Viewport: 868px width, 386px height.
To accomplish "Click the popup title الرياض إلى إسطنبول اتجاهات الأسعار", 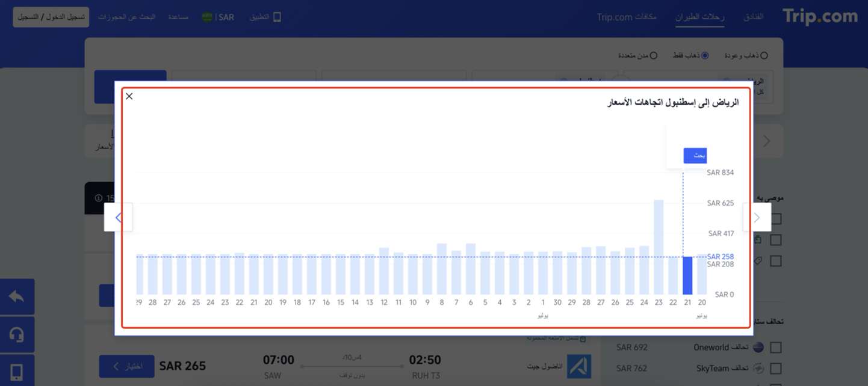I will click(x=673, y=103).
